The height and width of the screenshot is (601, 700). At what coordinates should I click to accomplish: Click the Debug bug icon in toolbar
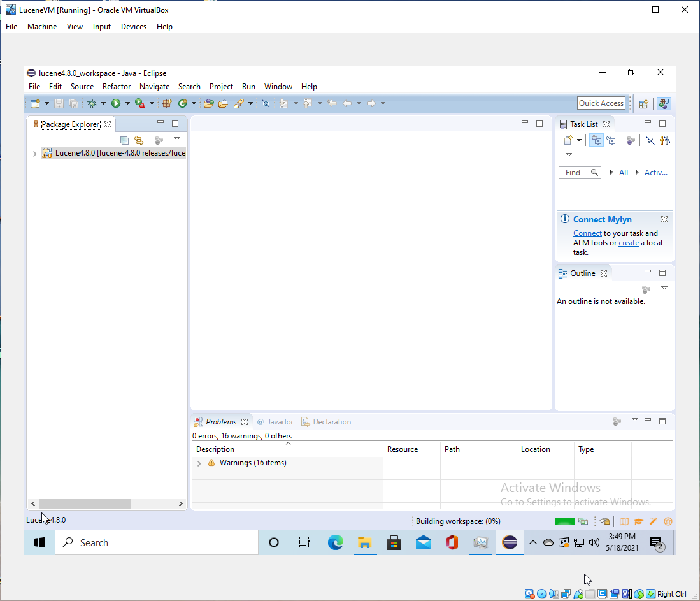[x=92, y=103]
